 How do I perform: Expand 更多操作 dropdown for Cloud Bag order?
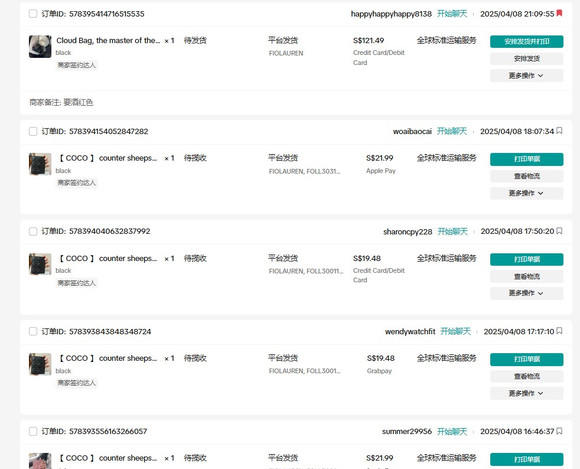(526, 75)
